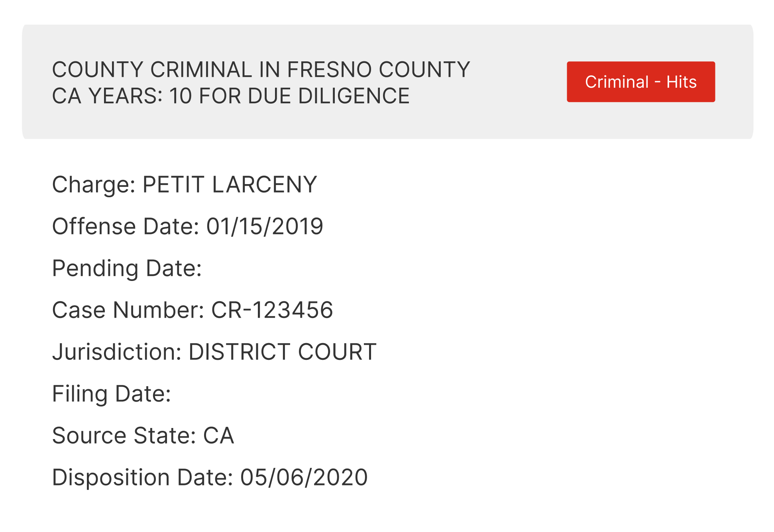This screenshot has height=532, width=774.
Task: Select the FRESNO COUNTY text in header
Action: click(x=378, y=70)
